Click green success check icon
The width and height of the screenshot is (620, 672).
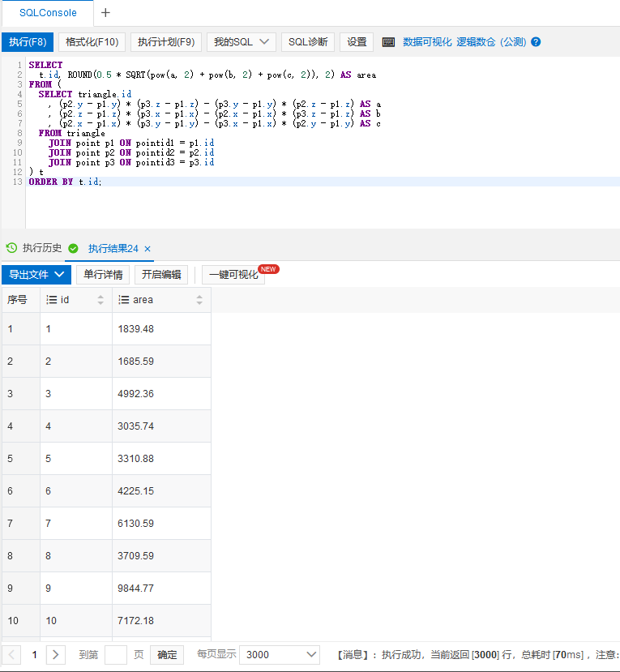tap(73, 249)
